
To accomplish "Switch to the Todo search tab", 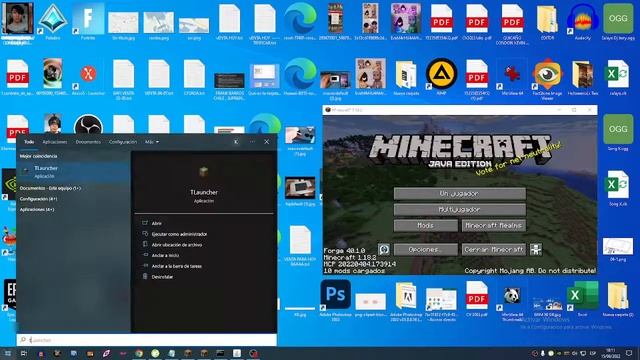I will tap(29, 142).
